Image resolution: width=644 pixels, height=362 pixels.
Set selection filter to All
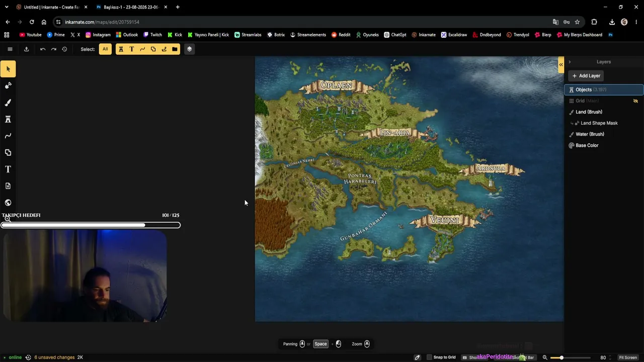[x=105, y=49]
